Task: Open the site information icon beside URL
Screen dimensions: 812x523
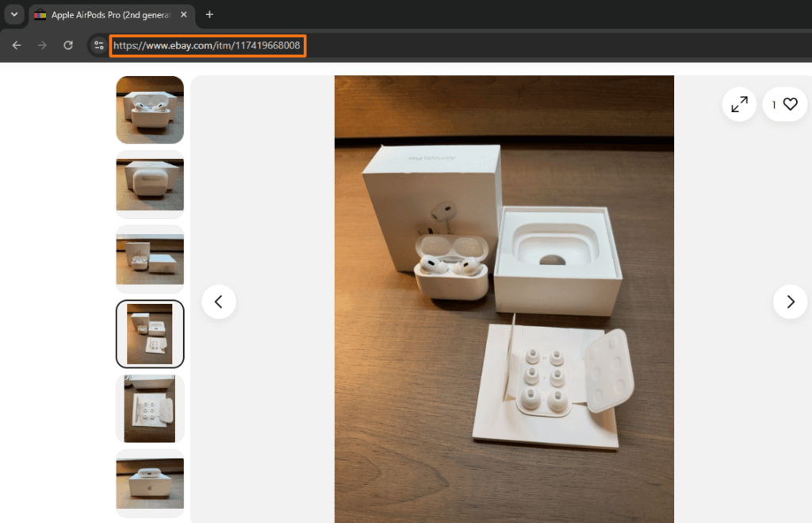Action: click(98, 45)
